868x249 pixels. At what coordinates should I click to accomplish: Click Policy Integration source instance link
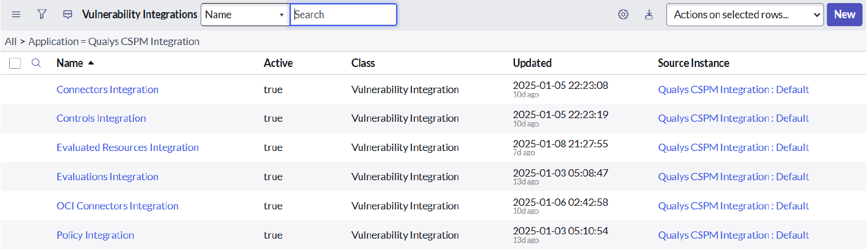tap(733, 235)
